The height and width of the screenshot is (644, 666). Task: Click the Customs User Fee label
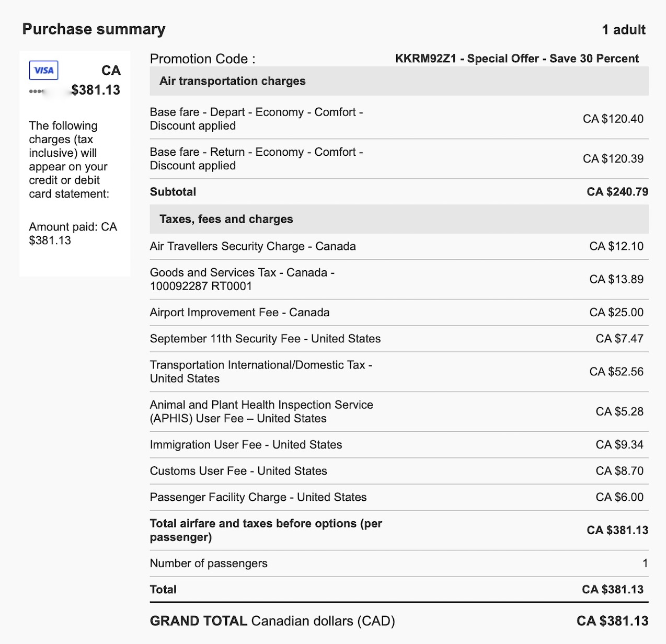pyautogui.click(x=238, y=471)
